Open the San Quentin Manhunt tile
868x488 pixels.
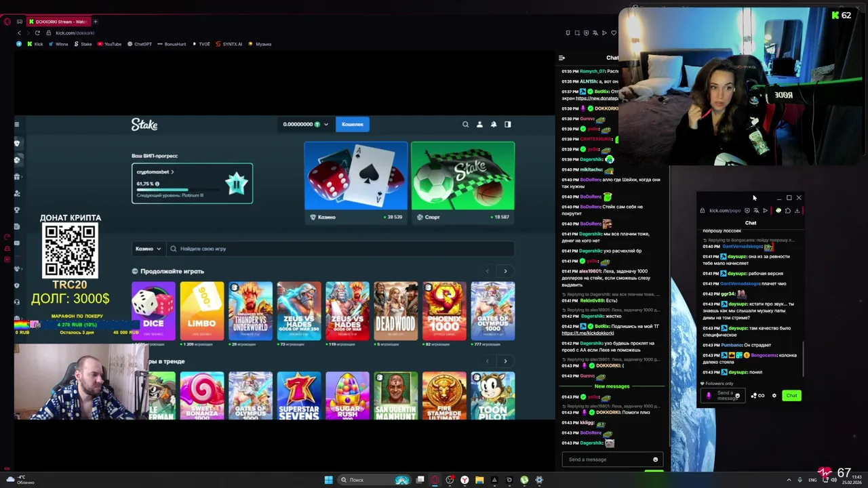396,396
